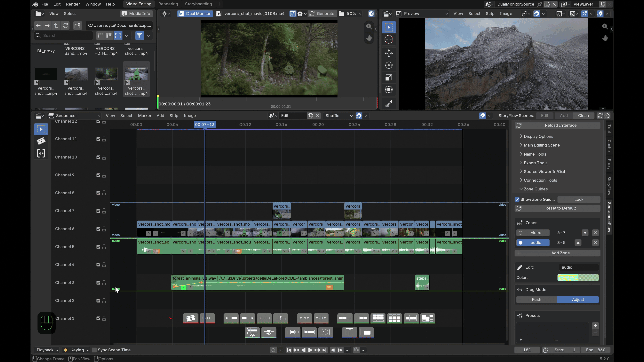Pick the Sample color eyedropper tool
644x362 pixels.
tap(389, 104)
